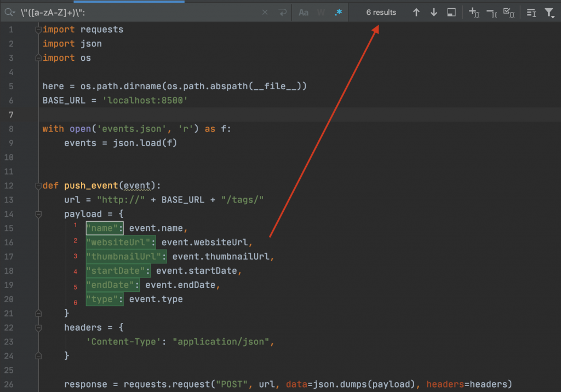561x392 pixels.
Task: Click the 'events.json' filename string
Action: click(131, 129)
